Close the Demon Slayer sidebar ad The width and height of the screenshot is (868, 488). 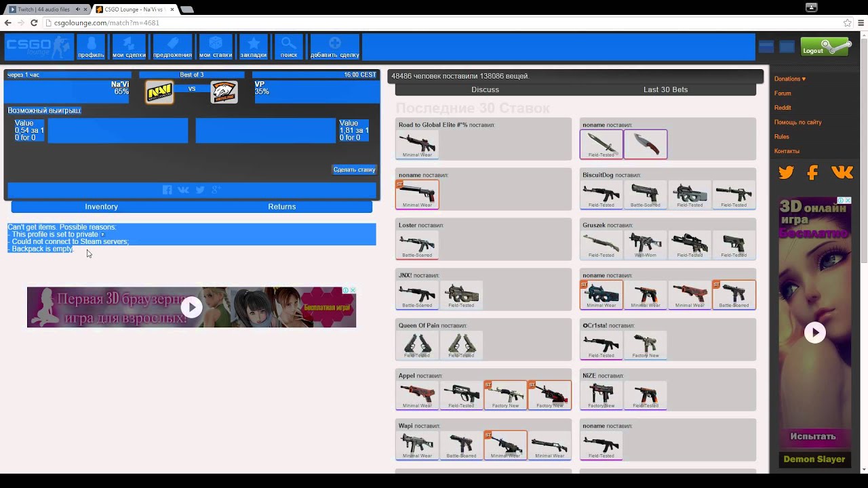[848, 201]
